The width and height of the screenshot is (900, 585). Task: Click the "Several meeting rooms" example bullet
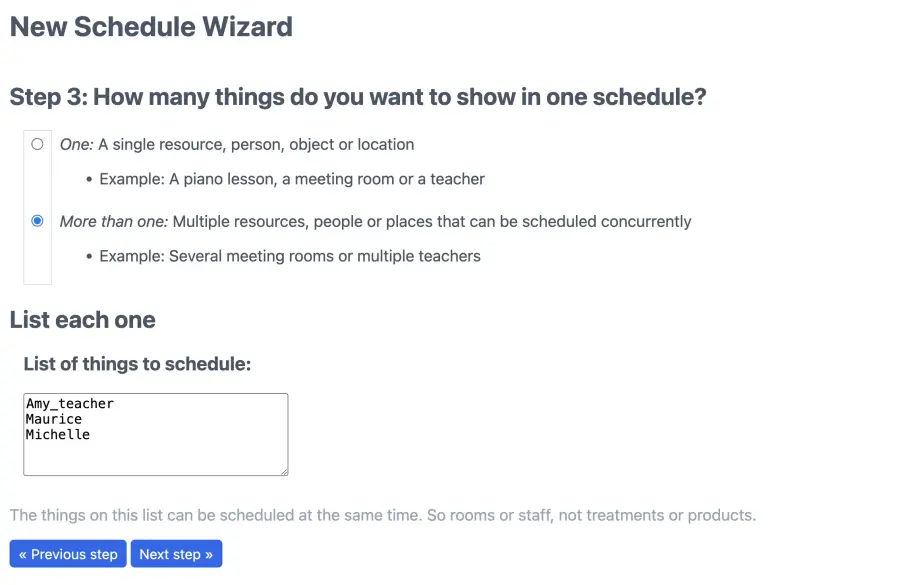(290, 256)
